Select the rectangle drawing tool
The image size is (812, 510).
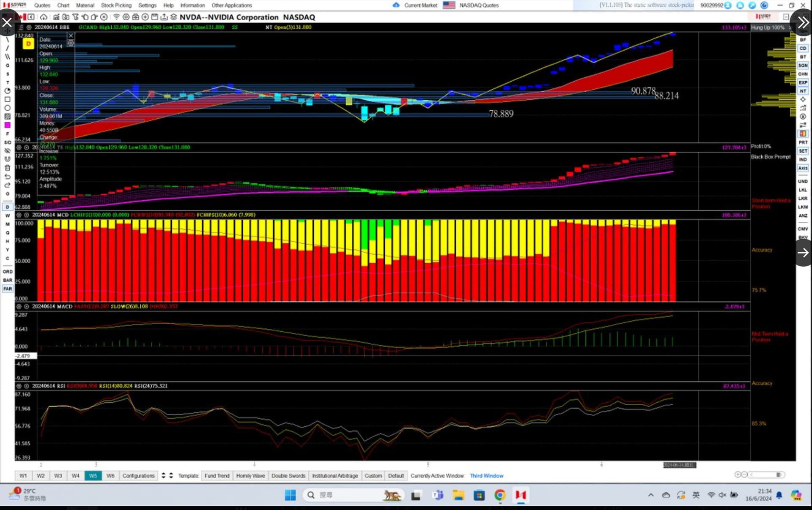tap(7, 99)
